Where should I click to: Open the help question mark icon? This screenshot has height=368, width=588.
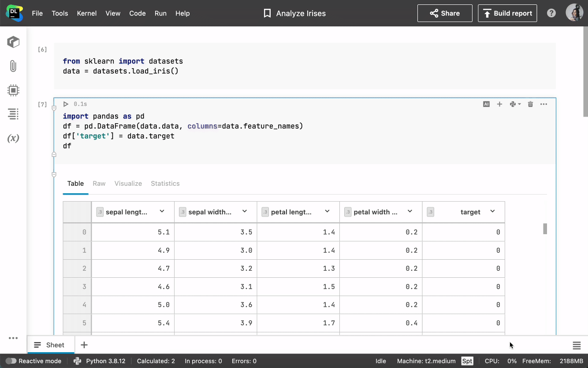tap(551, 13)
